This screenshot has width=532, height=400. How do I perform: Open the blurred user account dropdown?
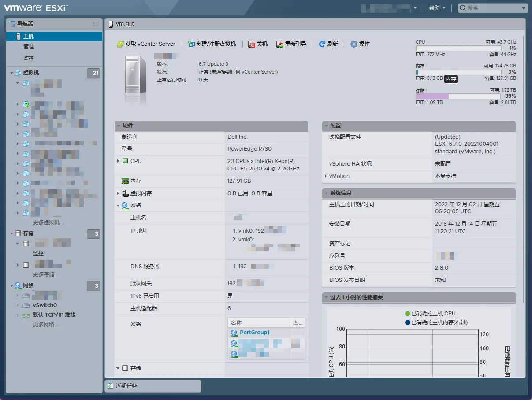click(389, 8)
